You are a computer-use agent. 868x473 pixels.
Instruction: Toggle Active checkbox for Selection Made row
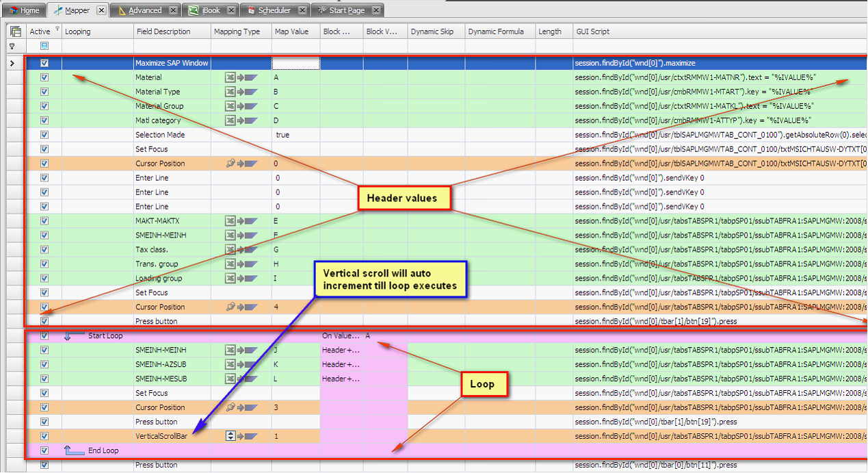(44, 135)
